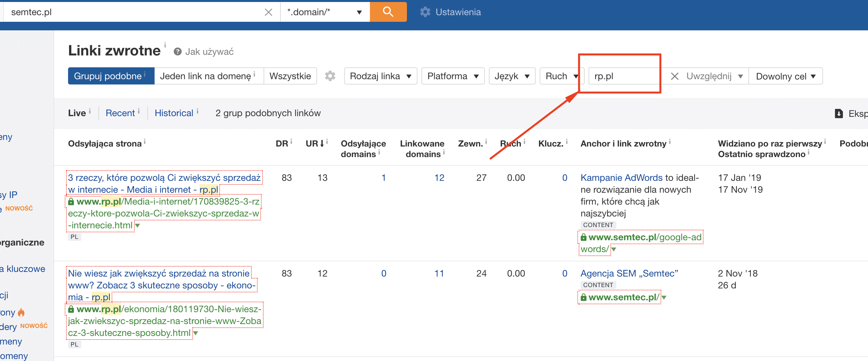The height and width of the screenshot is (361, 868).
Task: Clear the semtec.pl search field X
Action: 268,12
